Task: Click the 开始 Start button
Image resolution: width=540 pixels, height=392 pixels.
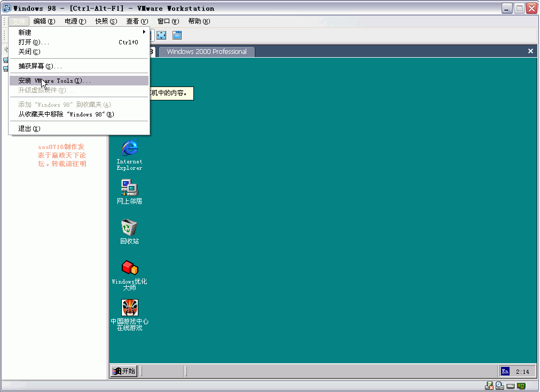Action: point(124,371)
